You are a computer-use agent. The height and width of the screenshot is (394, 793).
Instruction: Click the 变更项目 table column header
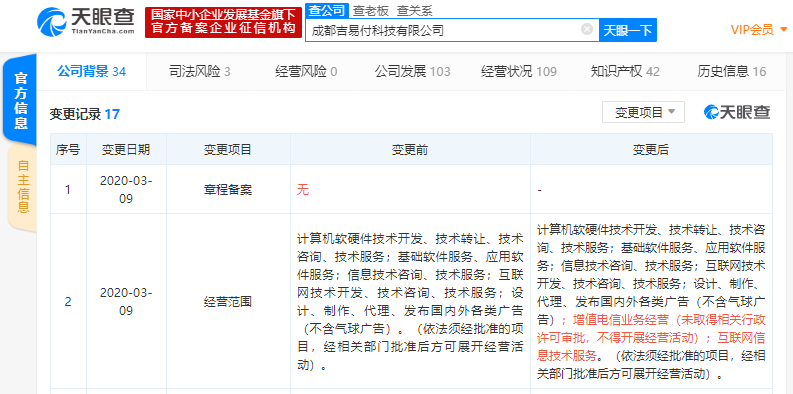228,149
